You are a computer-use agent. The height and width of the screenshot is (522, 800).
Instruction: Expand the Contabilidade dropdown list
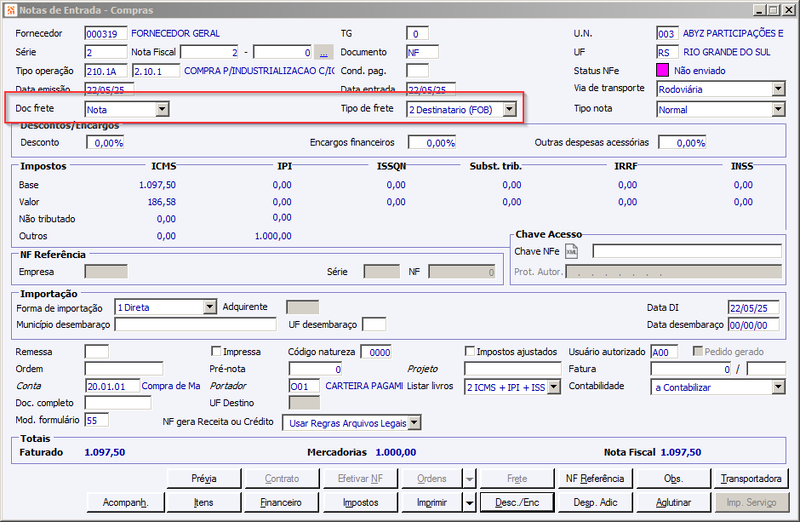[x=778, y=387]
